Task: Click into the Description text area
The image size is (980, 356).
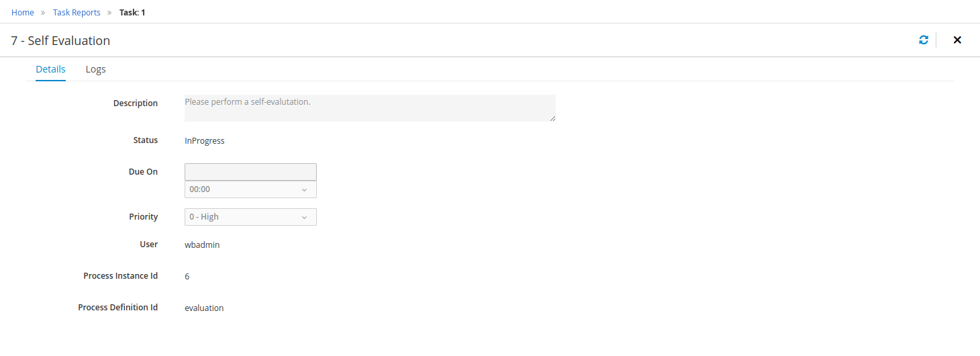Action: pyautogui.click(x=369, y=108)
